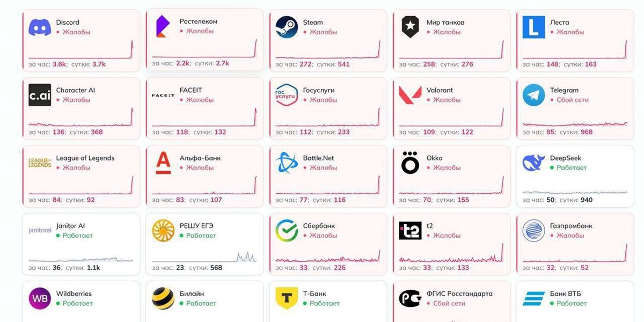Click the FACEIT complaints graph

pos(204,119)
